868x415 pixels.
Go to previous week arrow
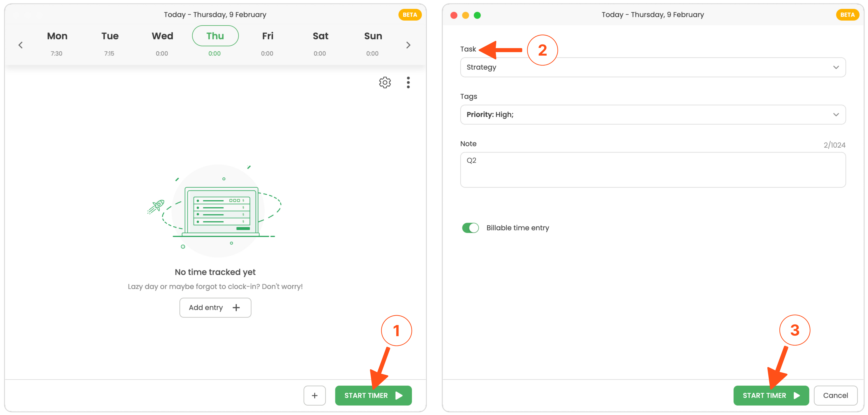point(21,45)
